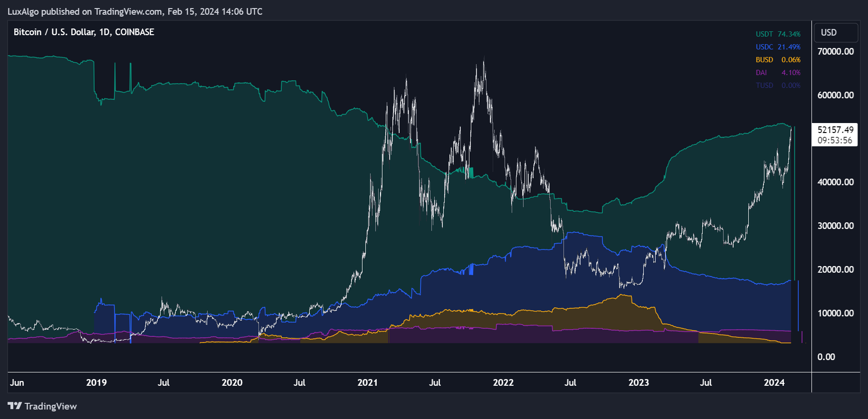868x419 pixels.
Task: Click the TradingView logo icon
Action: tap(15, 406)
